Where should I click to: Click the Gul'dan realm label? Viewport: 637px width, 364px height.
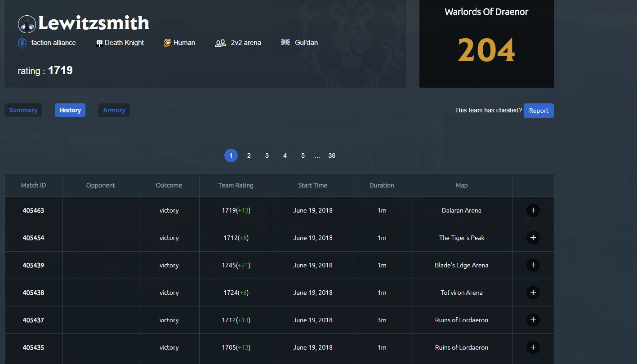tap(306, 43)
